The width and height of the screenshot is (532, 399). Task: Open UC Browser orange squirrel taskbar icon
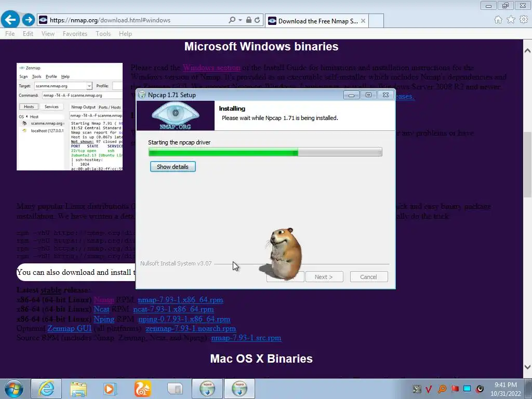tap(142, 389)
